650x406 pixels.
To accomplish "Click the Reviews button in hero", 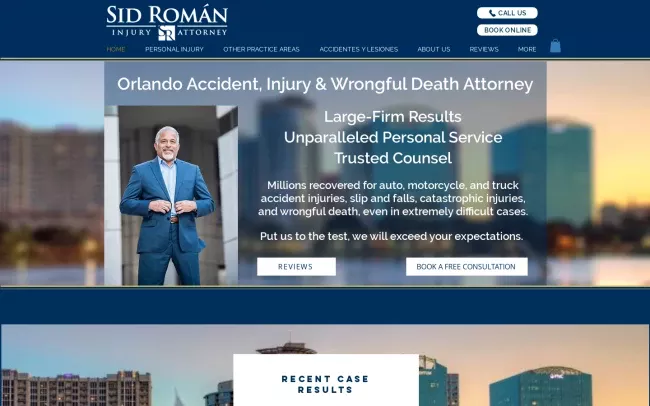I will (296, 267).
